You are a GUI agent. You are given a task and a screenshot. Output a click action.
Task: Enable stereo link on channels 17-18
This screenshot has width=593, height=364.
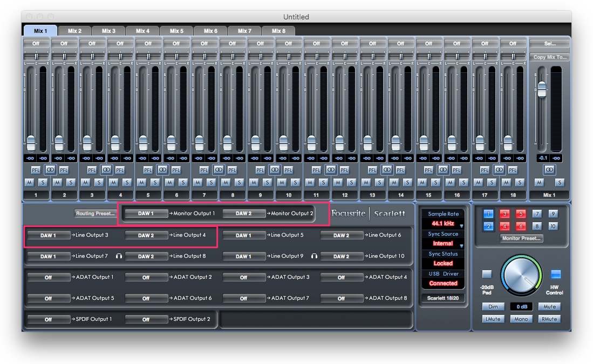point(499,170)
